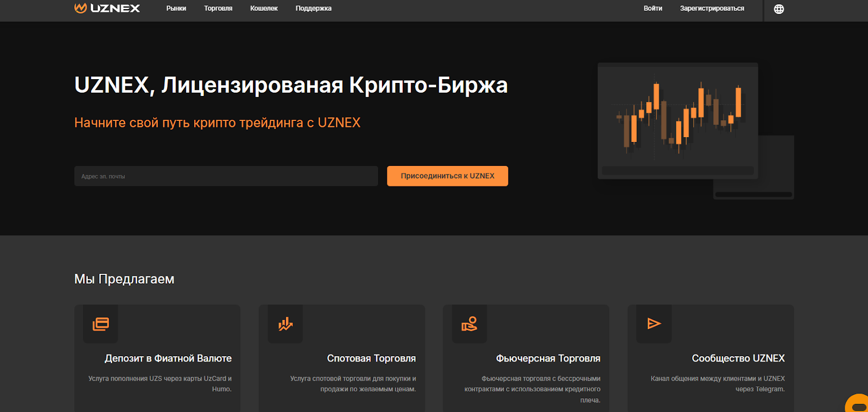Click the UZNEX logo
868x412 pixels.
pyautogui.click(x=107, y=8)
